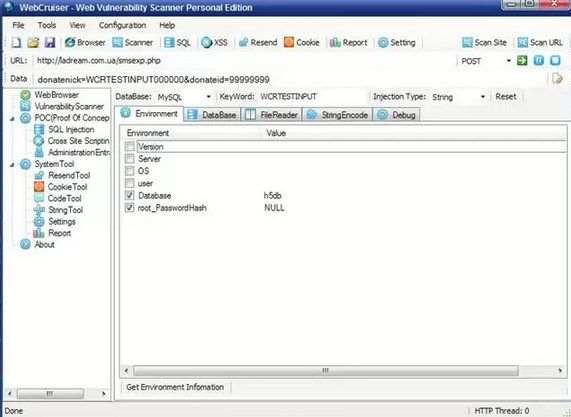
Task: Start Scan Site from toolbar
Action: pyautogui.click(x=484, y=43)
